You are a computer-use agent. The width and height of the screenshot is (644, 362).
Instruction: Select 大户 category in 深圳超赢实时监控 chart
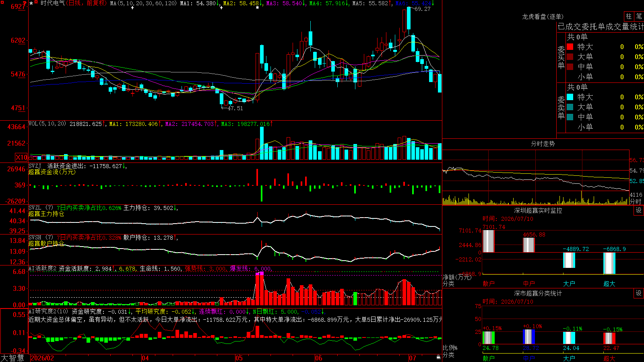click(569, 284)
